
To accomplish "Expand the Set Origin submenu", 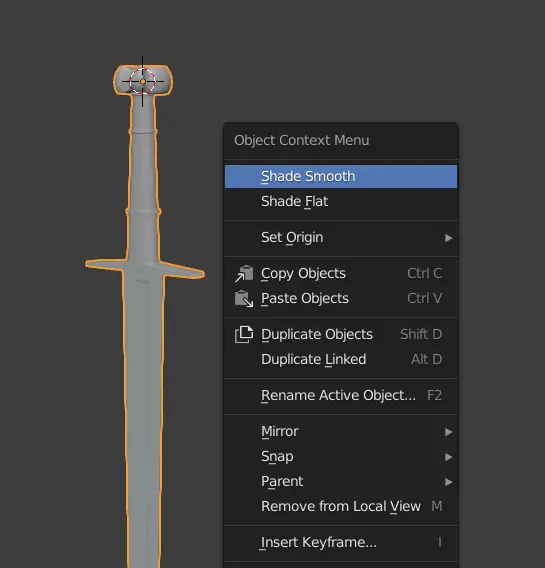I will [x=341, y=238].
